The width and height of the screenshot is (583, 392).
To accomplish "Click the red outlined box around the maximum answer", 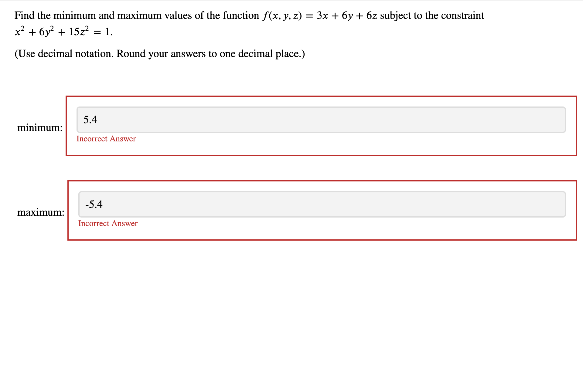I will [x=321, y=234].
